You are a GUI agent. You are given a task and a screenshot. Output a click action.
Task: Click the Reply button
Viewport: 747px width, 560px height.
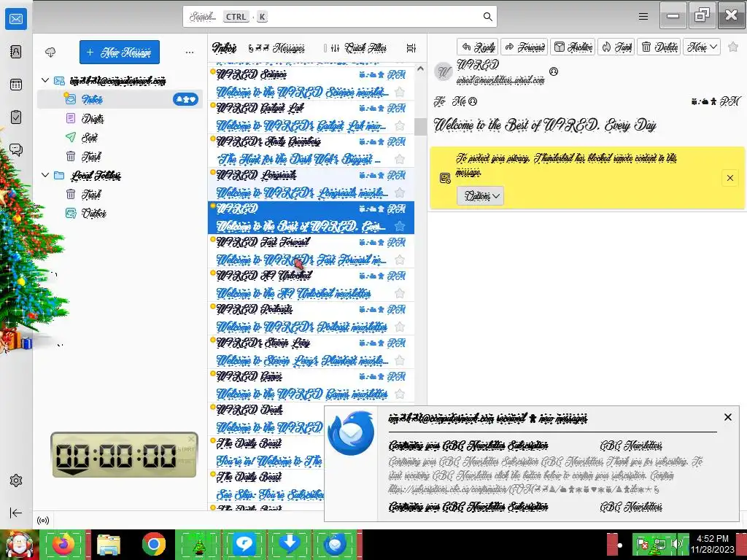(x=478, y=47)
